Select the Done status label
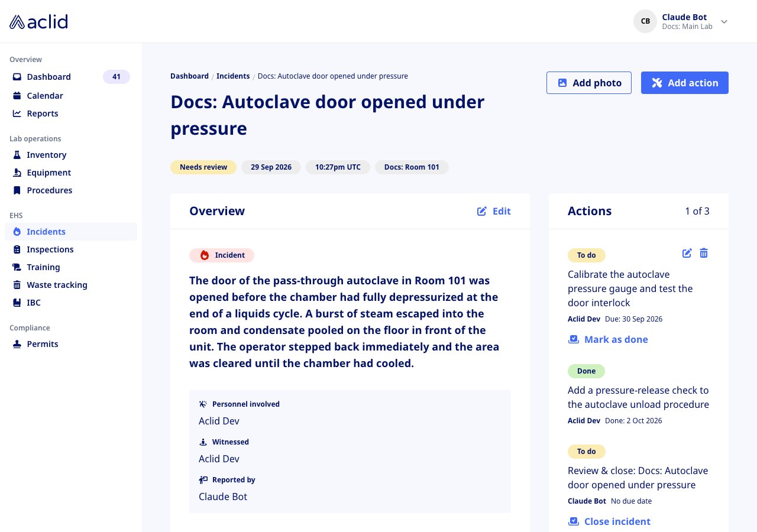The width and height of the screenshot is (757, 532). 586,371
